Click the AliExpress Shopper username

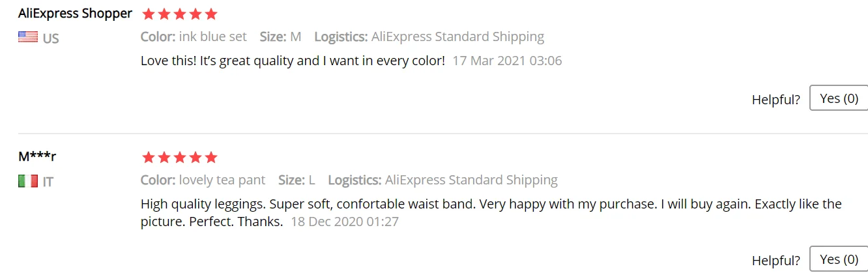75,13
